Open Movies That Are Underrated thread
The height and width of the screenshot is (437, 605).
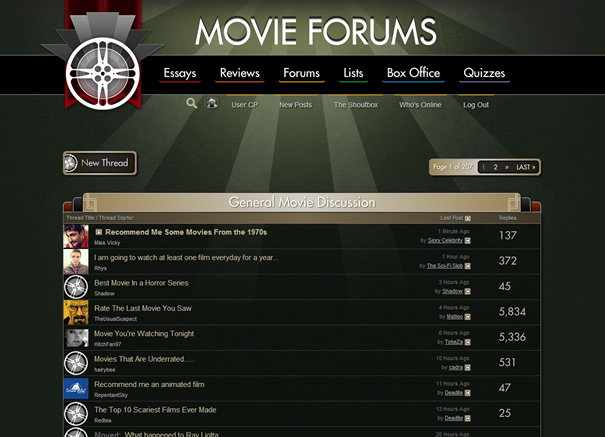pos(144,359)
